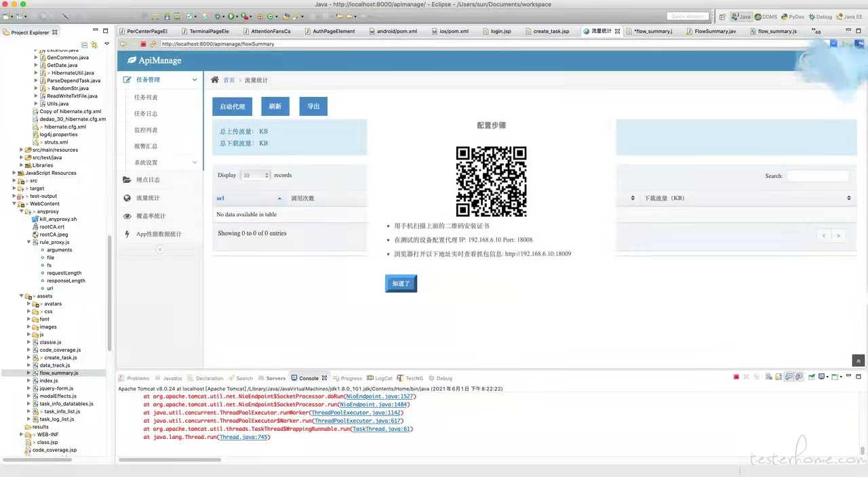Collapse the 任务管理 menu section
The image size is (868, 477).
(x=160, y=80)
